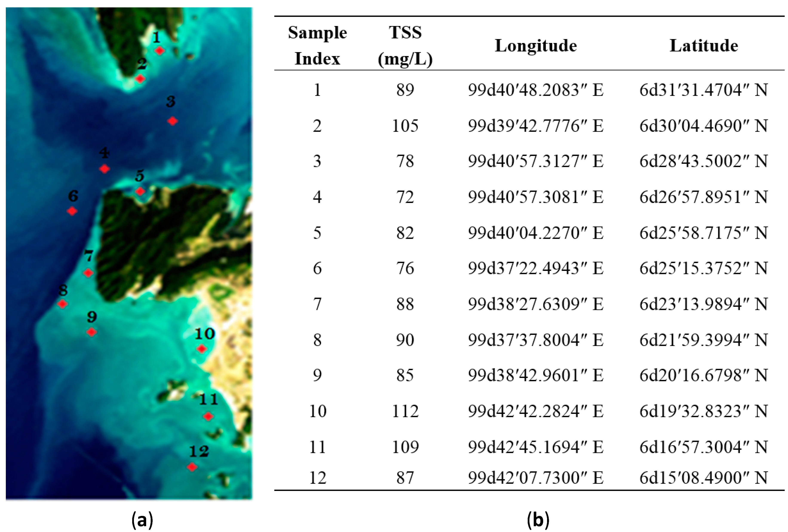Screen dimensions: 788x532
Task: Select the sample 5 marker near island
Action: point(140,191)
